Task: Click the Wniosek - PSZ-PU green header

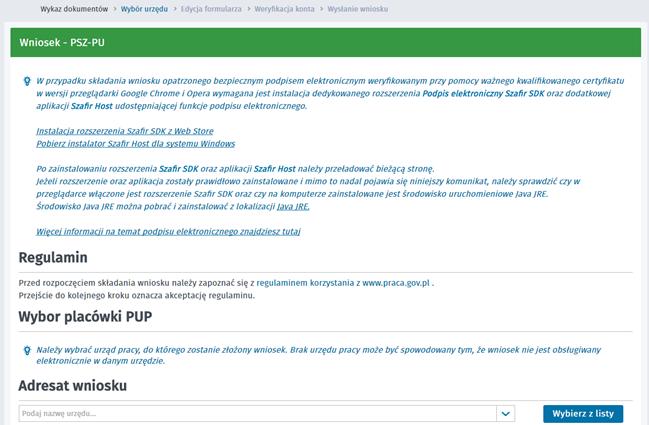Action: [325, 42]
